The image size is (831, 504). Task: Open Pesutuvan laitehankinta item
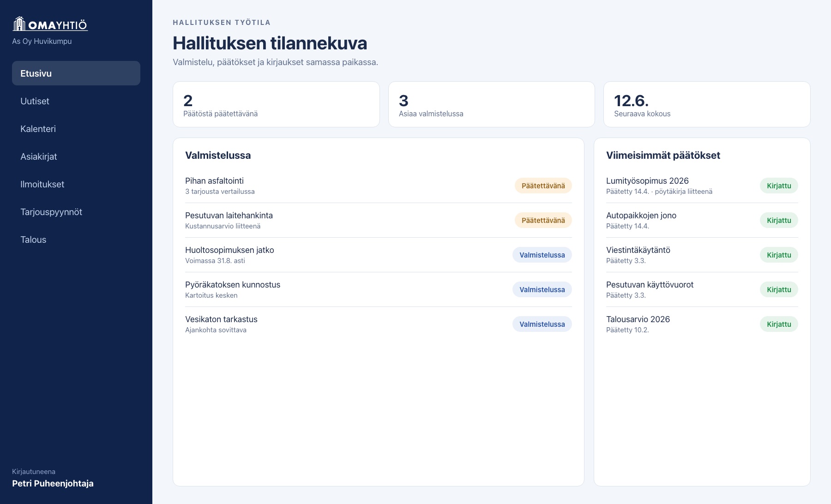(379, 220)
